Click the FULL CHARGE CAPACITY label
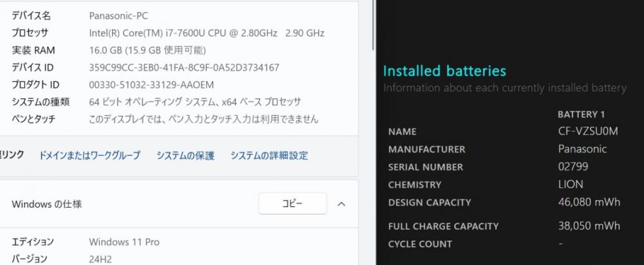 pos(444,226)
